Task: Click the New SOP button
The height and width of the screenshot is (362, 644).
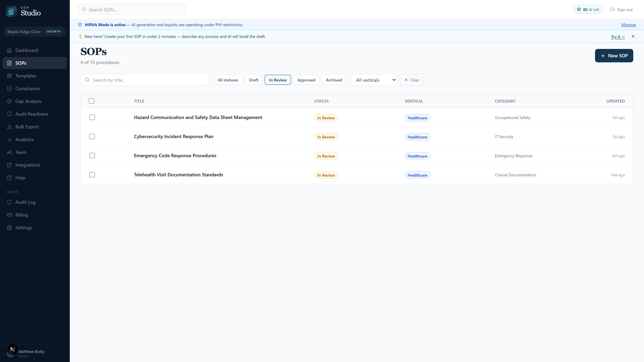Action: pos(614,56)
